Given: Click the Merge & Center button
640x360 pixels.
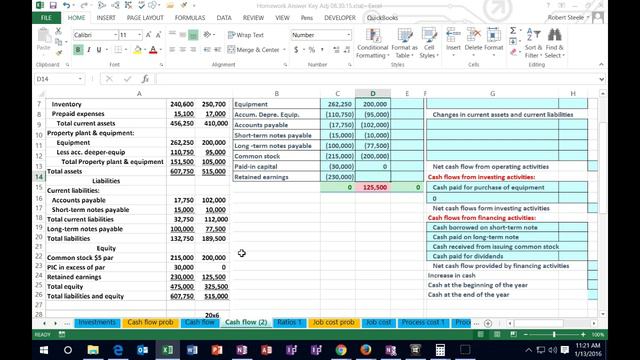Looking at the screenshot, I should point(253,50).
